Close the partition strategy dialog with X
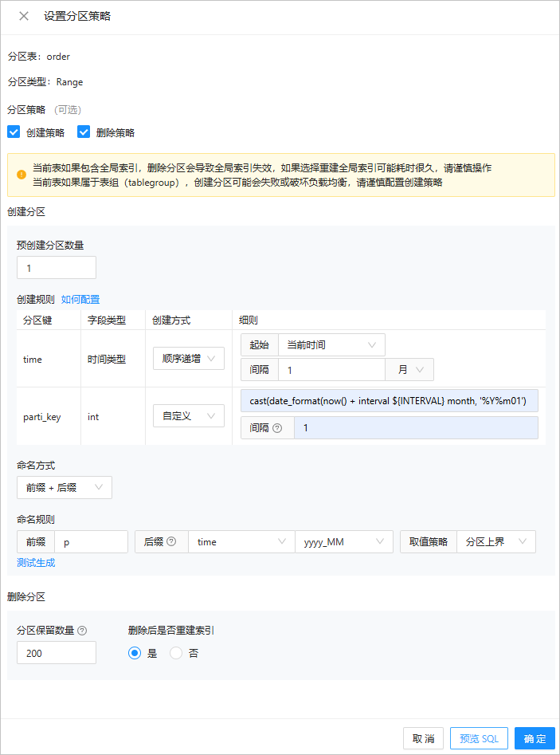This screenshot has width=560, height=755. [x=24, y=16]
